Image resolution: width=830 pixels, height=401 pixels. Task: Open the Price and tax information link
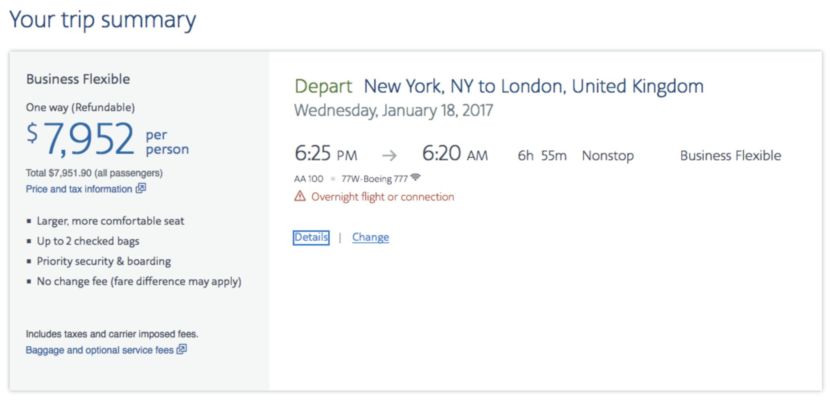79,188
